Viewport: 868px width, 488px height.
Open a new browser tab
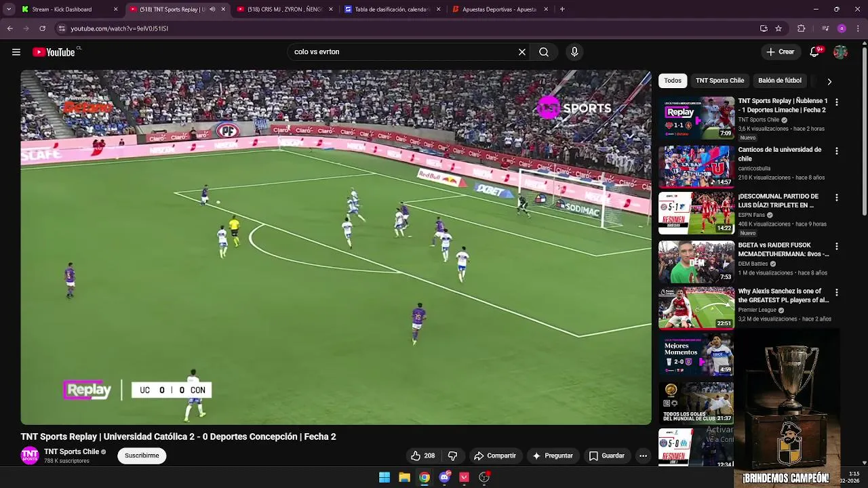562,9
